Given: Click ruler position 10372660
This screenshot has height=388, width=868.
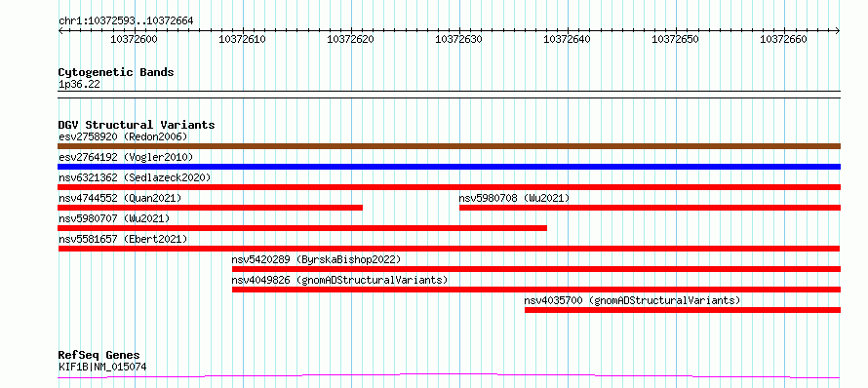Looking at the screenshot, I should (784, 39).
